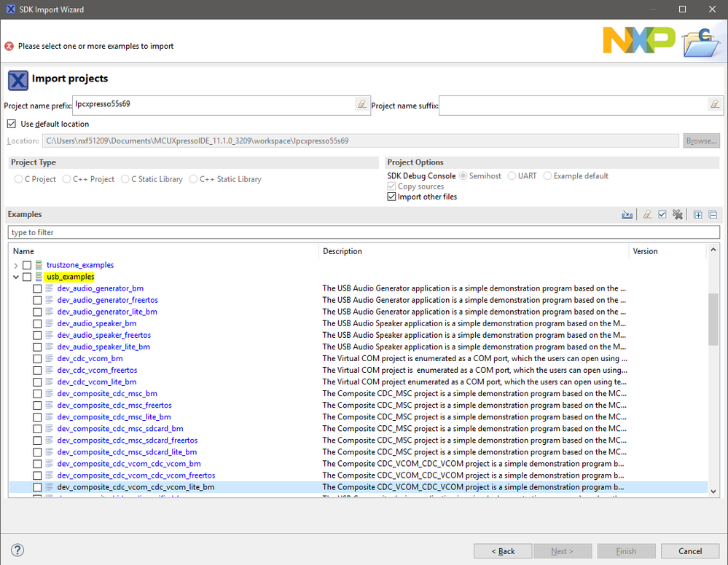Collapse all example groups icon
Viewport: 728px width, 565px height.
click(x=713, y=215)
